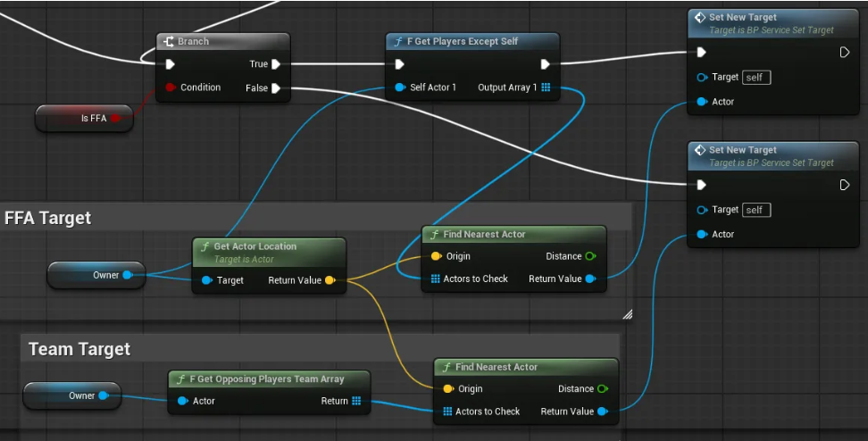Click upper Set New Target's Target pin

702,78
